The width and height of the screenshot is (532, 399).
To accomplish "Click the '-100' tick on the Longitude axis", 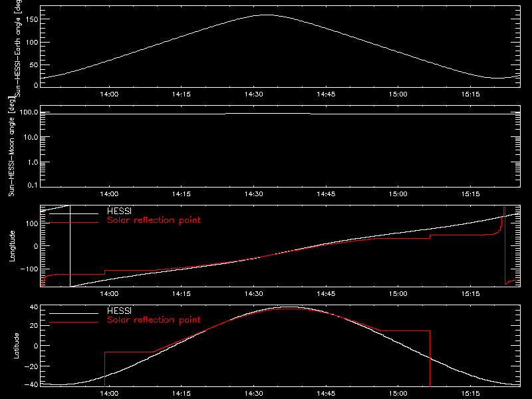I will 29,269.
